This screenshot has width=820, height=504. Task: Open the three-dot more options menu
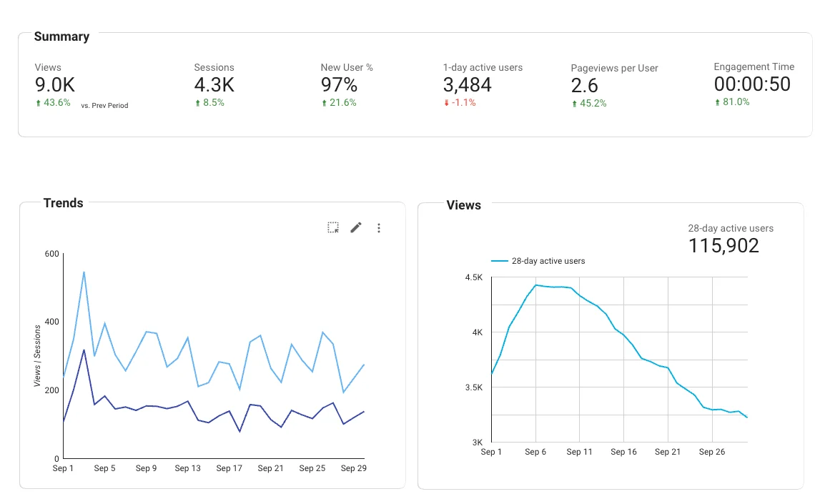coord(379,228)
